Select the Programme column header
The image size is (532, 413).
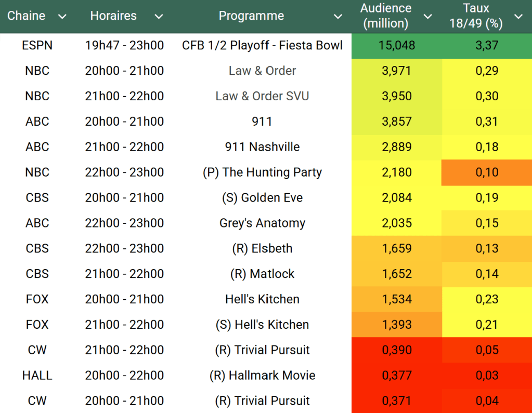(251, 16)
